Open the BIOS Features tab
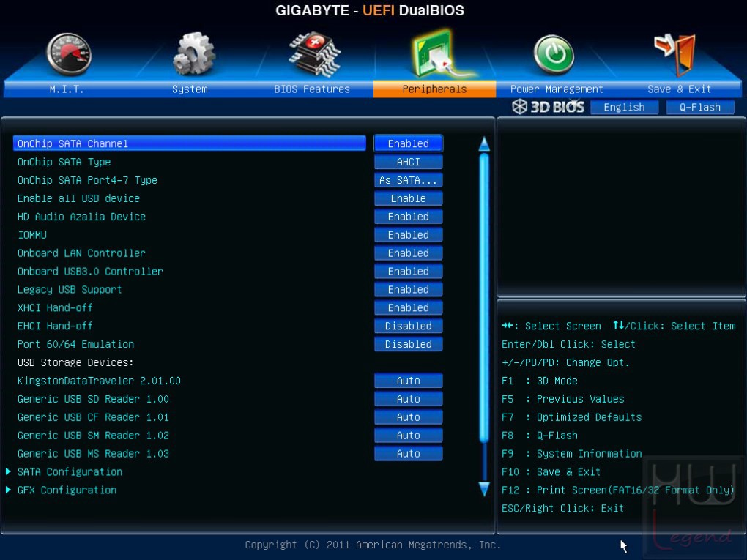This screenshot has height=560, width=747. pos(311,89)
